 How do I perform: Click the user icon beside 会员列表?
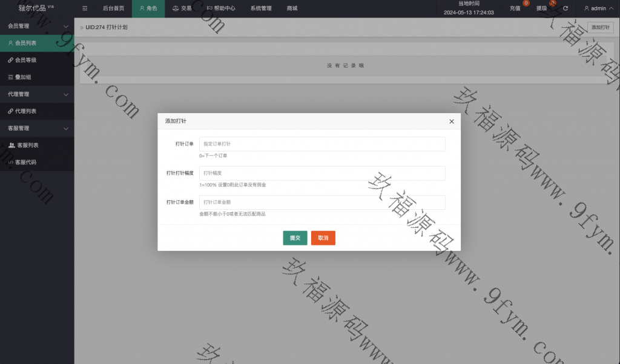coord(10,44)
